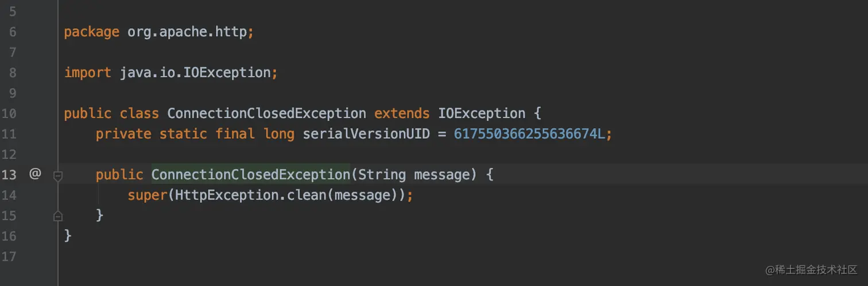Click line number 14 in gutter
Screen dimensions: 868x286
[9, 195]
